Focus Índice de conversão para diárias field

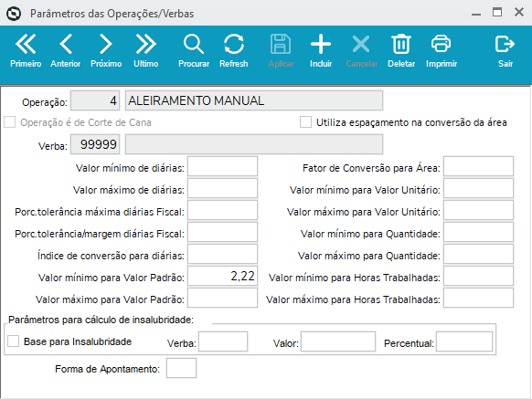pyautogui.click(x=222, y=254)
